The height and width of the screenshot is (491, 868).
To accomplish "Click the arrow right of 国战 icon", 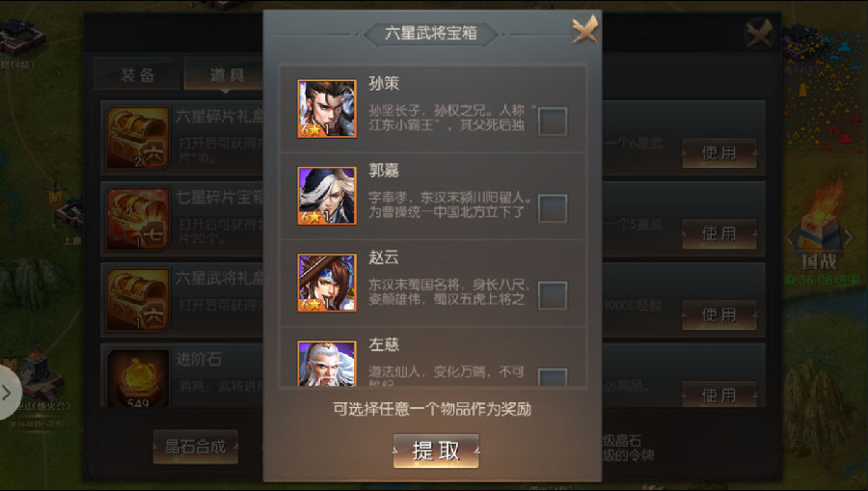I will [x=848, y=237].
